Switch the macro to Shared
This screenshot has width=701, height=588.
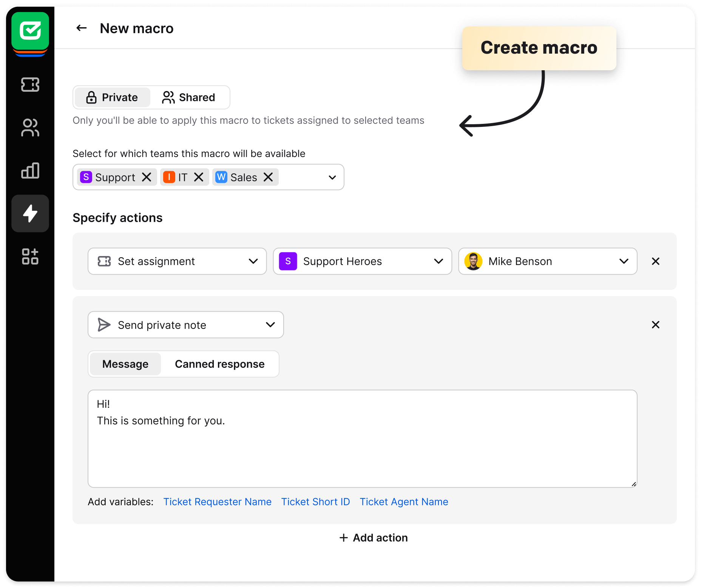tap(190, 97)
